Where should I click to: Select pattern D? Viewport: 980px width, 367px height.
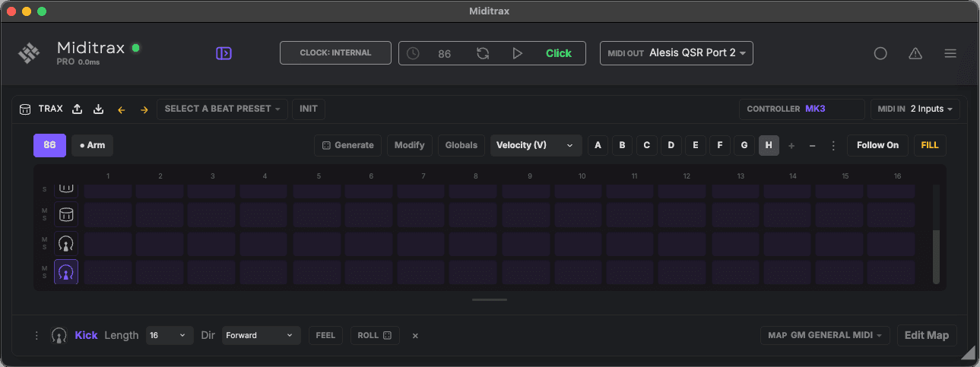click(671, 145)
